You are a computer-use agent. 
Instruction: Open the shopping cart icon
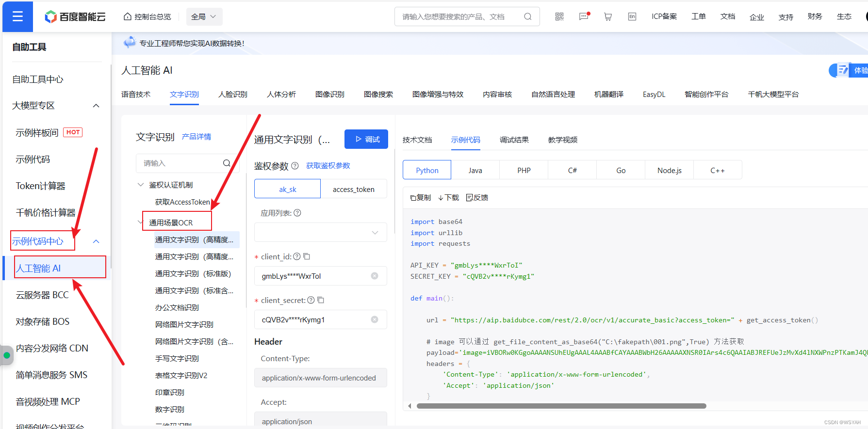[x=607, y=16]
